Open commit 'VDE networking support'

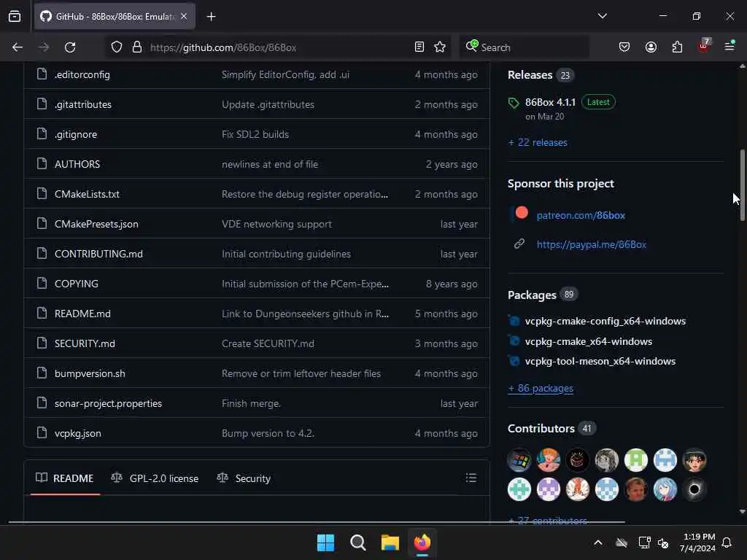click(x=276, y=225)
